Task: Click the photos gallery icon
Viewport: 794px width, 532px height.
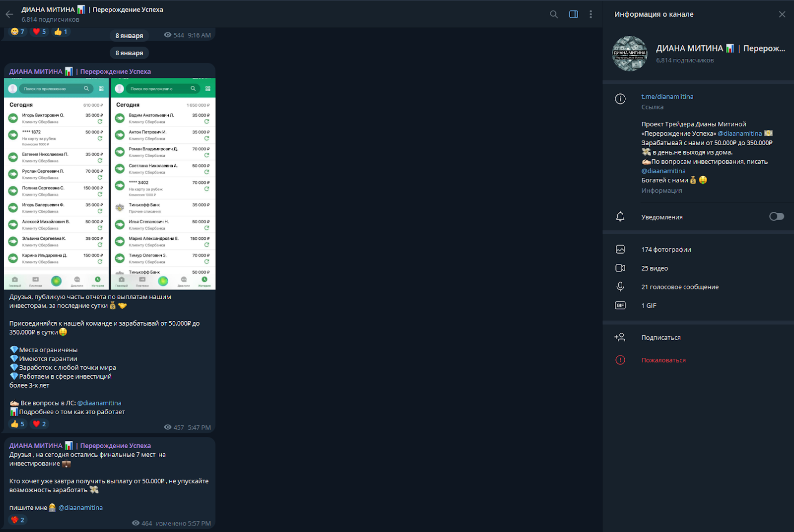Action: [620, 249]
